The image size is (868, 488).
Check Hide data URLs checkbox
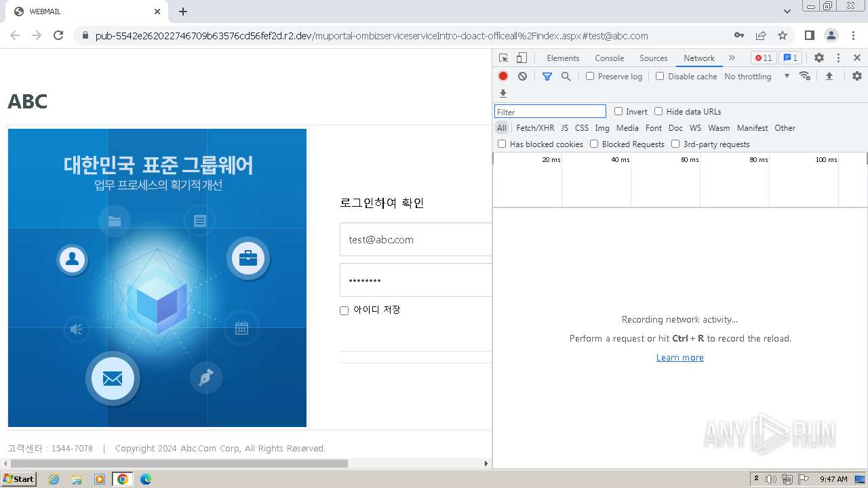coord(658,111)
